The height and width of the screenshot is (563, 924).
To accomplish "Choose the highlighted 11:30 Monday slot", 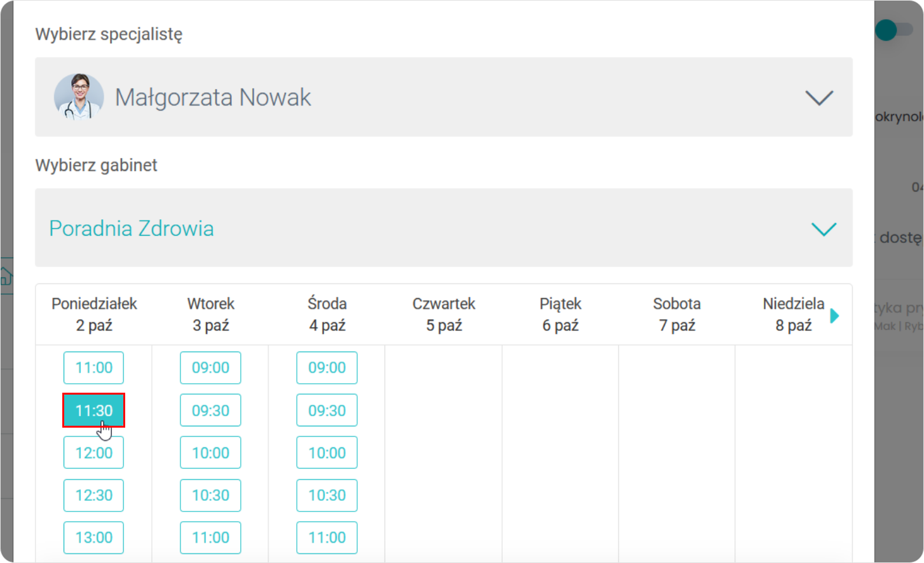I will click(93, 410).
